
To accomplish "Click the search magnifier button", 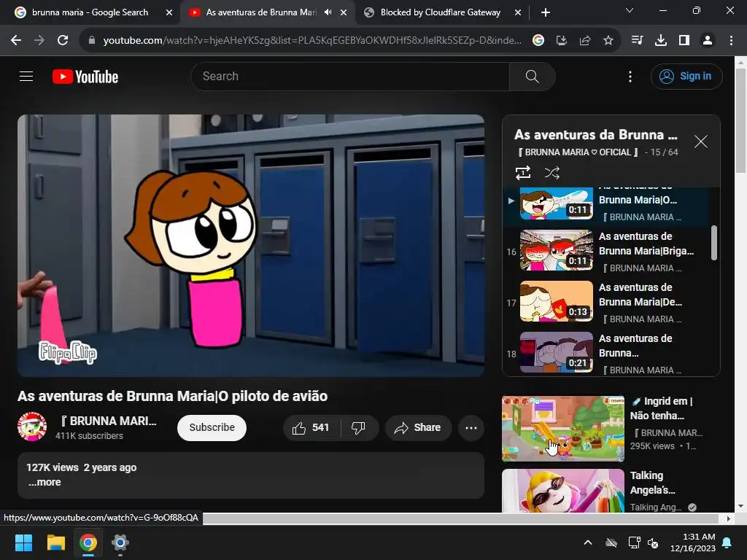I will click(532, 76).
